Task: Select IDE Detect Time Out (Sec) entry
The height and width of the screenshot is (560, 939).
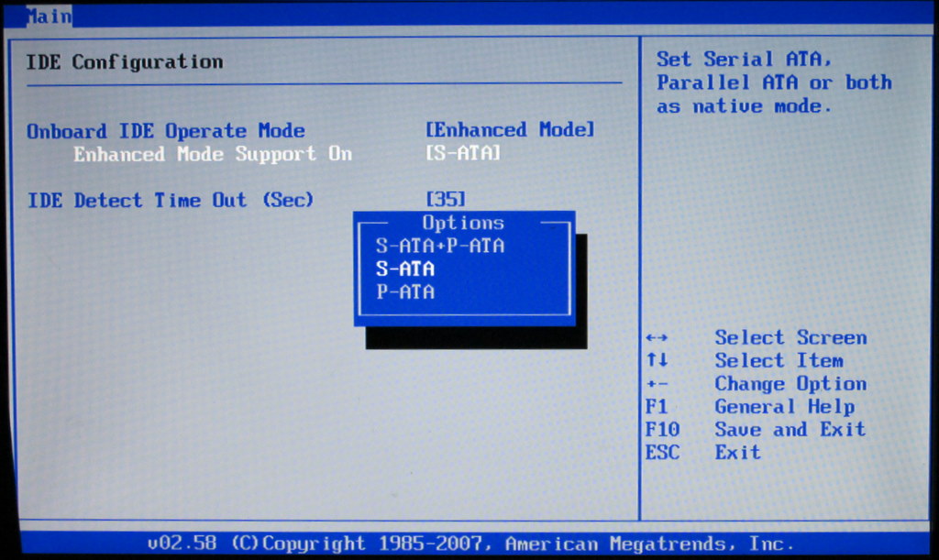Action: tap(171, 200)
